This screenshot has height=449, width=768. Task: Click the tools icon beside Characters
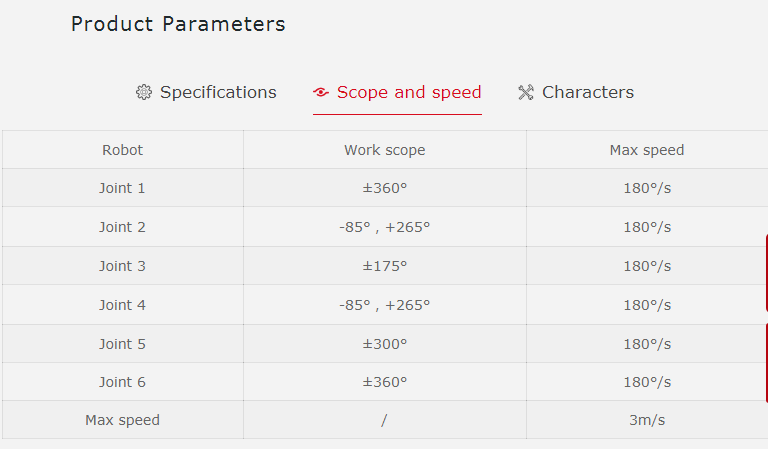click(x=526, y=93)
